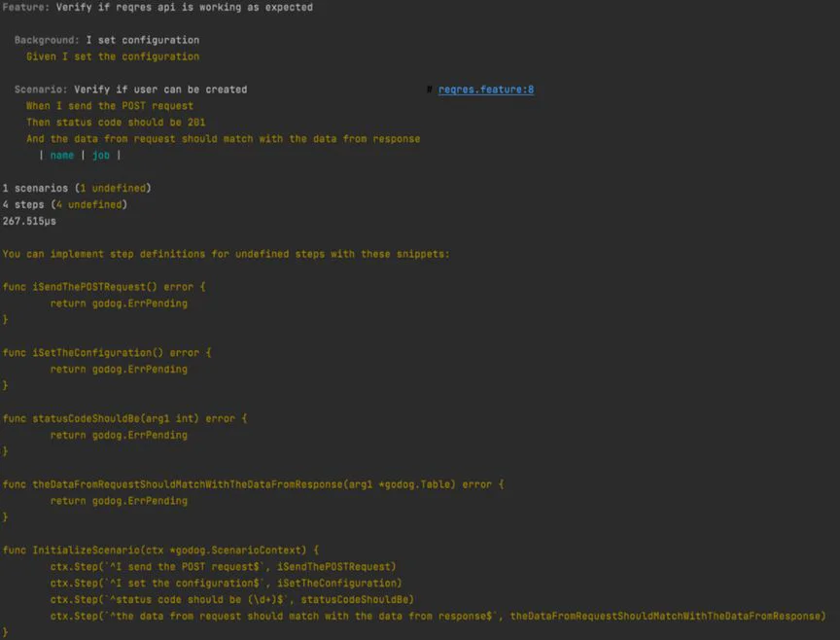Image resolution: width=840 pixels, height=640 pixels.
Task: Click the func theDataFromRequestShouldMatchWithTheDataFromResponse declaration
Action: coord(253,484)
